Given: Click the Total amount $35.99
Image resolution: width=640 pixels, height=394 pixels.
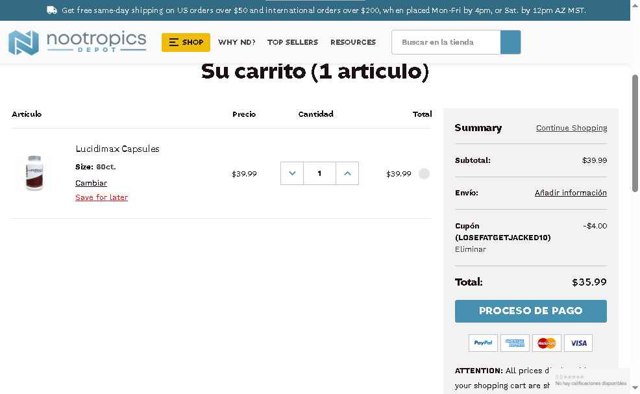Looking at the screenshot, I should [x=589, y=282].
